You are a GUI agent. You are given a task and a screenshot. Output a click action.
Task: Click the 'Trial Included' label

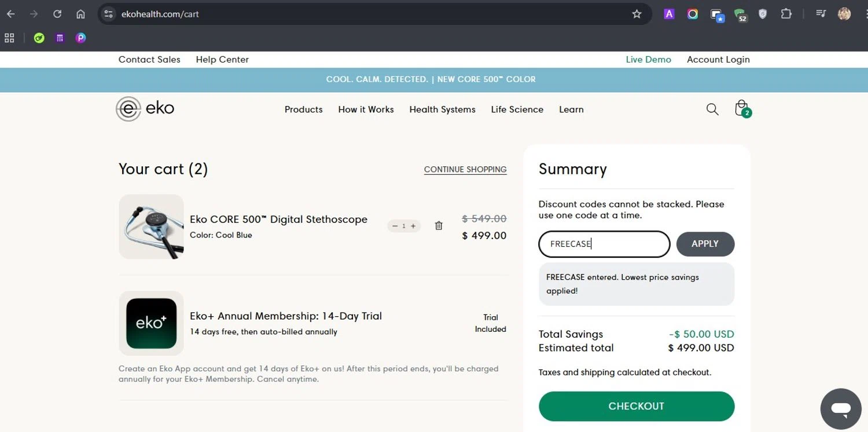click(491, 323)
